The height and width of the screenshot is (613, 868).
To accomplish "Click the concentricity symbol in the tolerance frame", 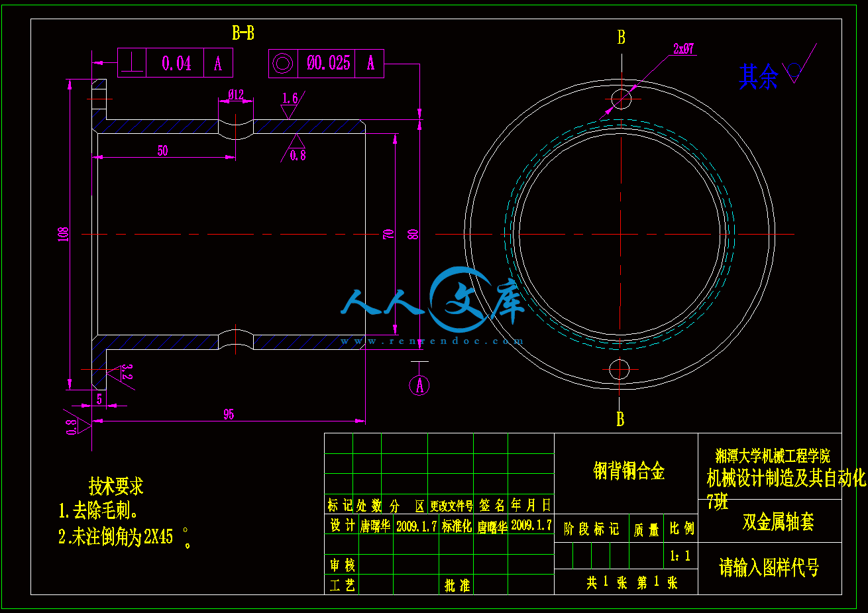I will [283, 64].
